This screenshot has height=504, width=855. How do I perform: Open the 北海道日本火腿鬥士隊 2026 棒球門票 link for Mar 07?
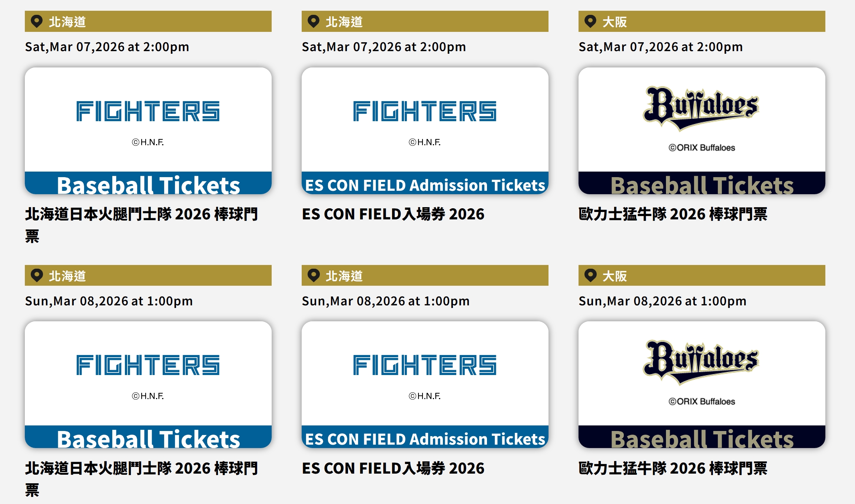coord(141,215)
